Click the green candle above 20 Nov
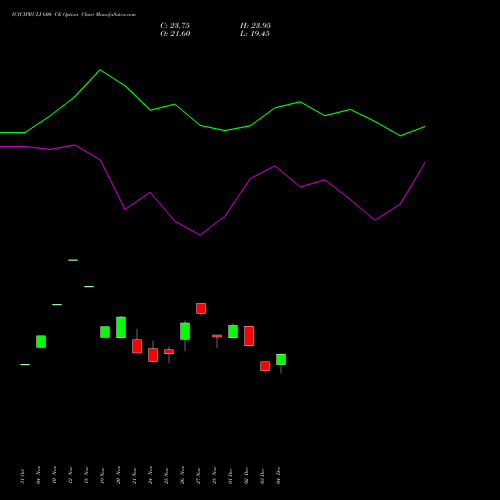Image resolution: width=500 pixels, height=500 pixels. [x=121, y=327]
